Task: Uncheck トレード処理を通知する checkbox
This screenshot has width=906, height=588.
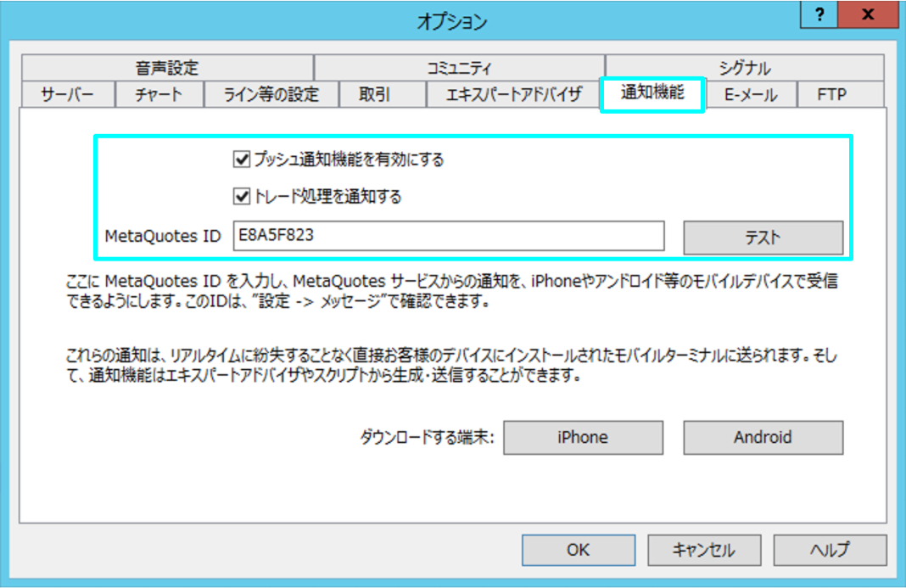Action: pyautogui.click(x=240, y=197)
